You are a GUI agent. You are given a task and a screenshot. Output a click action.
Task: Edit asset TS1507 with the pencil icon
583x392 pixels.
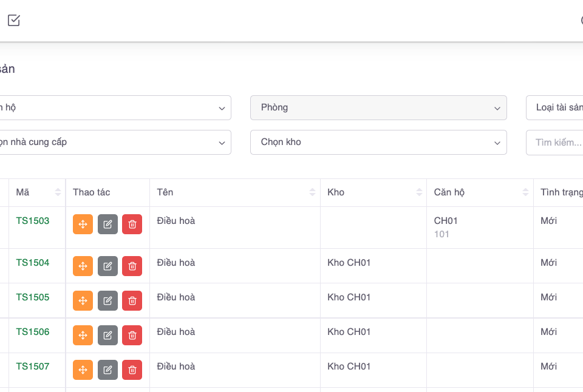(107, 370)
